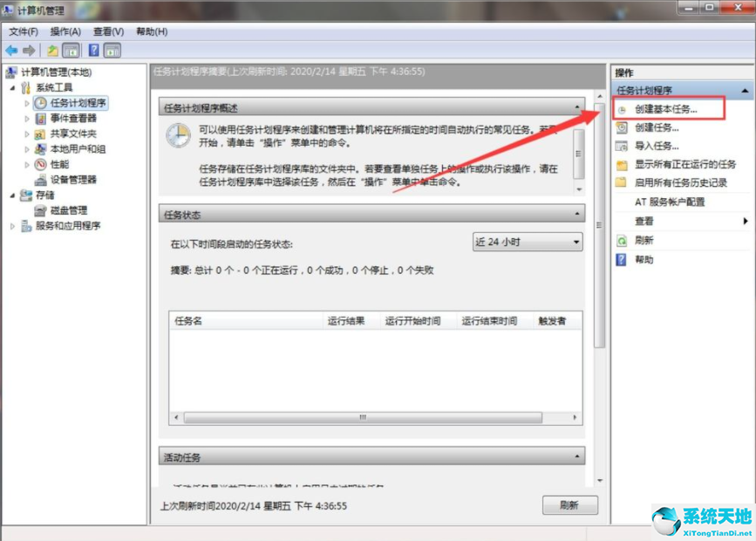Click the back navigation arrow
The width and height of the screenshot is (756, 541).
[10, 50]
